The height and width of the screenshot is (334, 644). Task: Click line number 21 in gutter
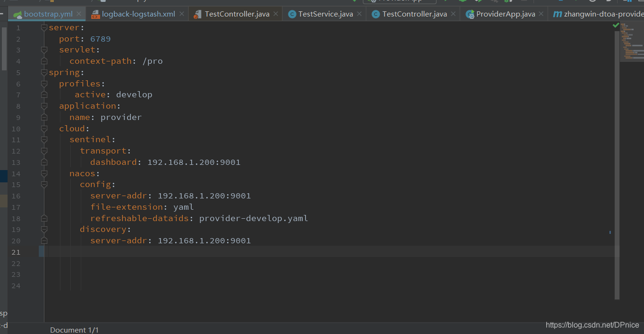coord(16,252)
